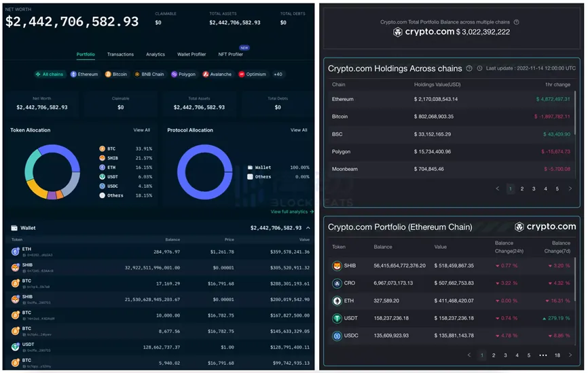588x373 pixels.
Task: Open help icon beside Holdings Across chains
Action: [x=468, y=68]
